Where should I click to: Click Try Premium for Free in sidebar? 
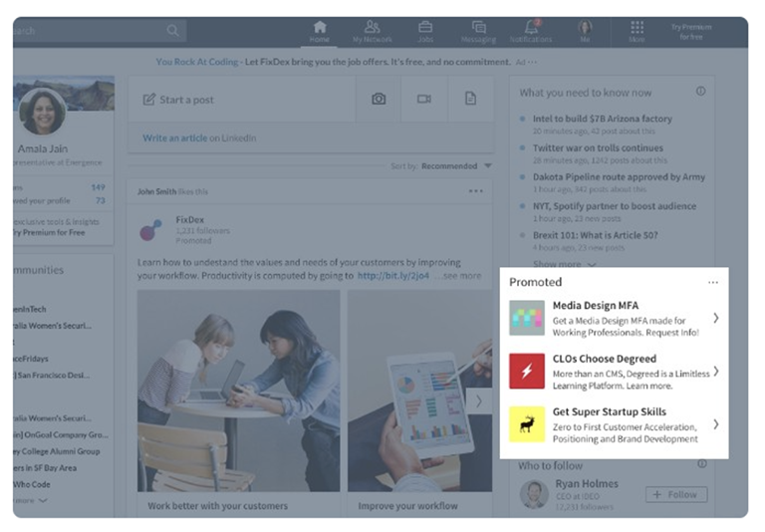(x=49, y=233)
